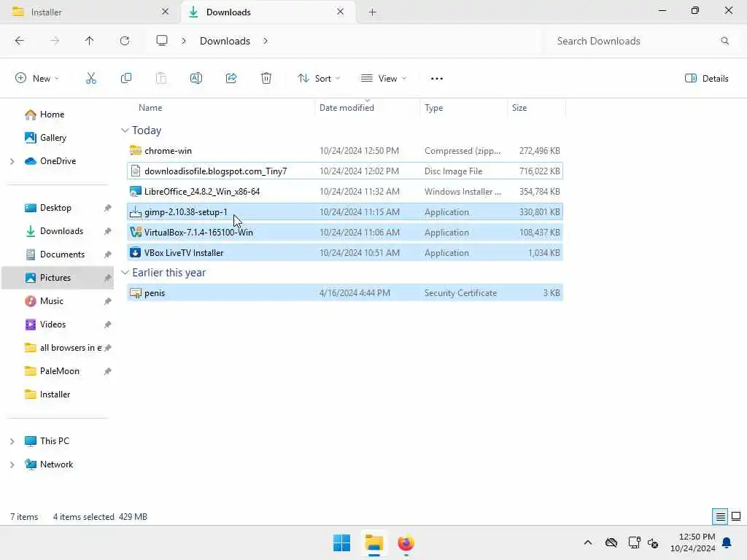This screenshot has height=560, width=747.
Task: Open Gallery in the navigation pane
Action: (x=53, y=138)
